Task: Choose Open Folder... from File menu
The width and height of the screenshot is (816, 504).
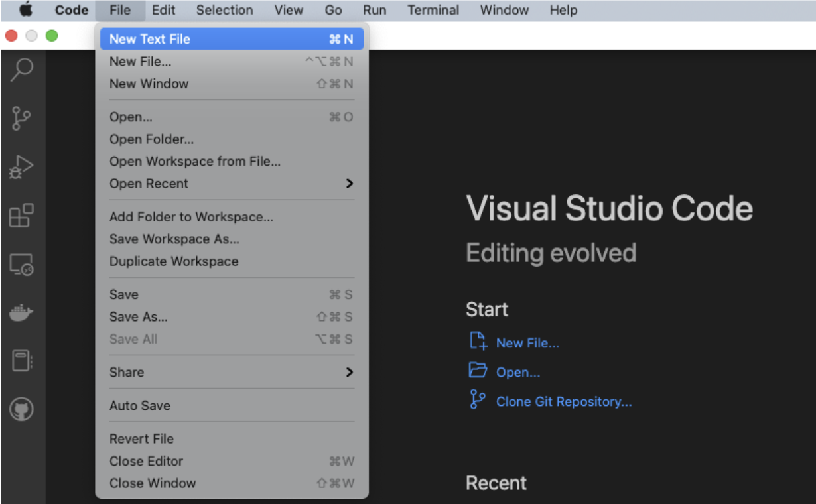Action: pos(152,139)
